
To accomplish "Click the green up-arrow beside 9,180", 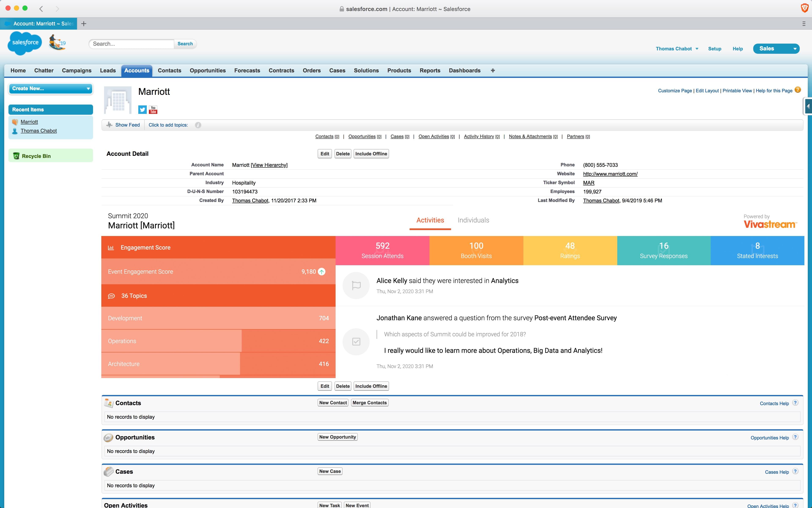I will [321, 272].
